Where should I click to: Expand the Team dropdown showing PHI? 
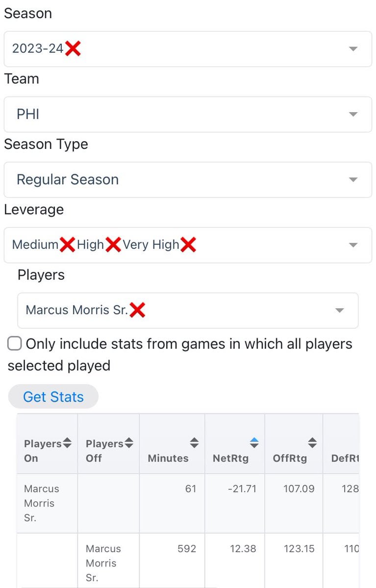click(x=352, y=114)
